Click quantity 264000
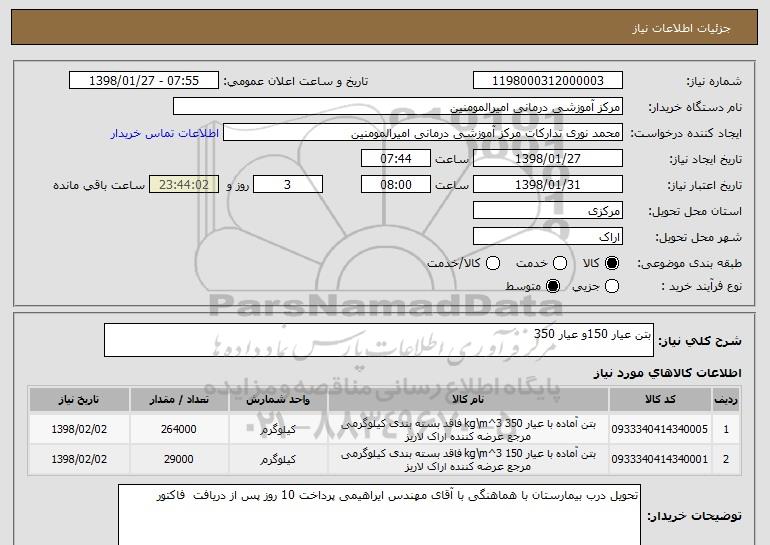The image size is (770, 545). (179, 429)
